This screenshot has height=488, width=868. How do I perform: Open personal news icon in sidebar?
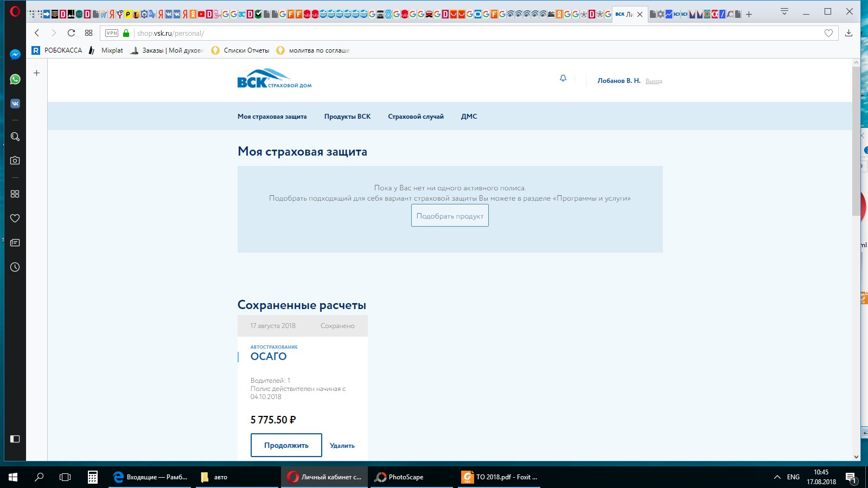click(x=15, y=242)
